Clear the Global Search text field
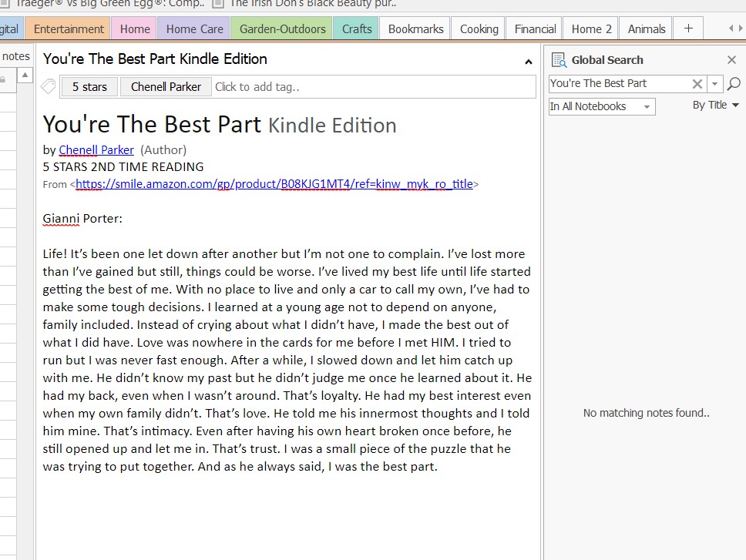 tap(697, 84)
